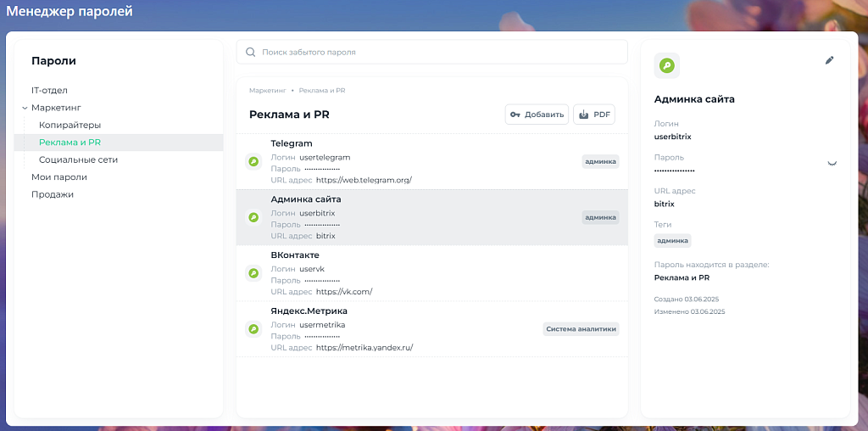This screenshot has width=868, height=431.
Task: Click the pencil edit icon for Админка сайта
Action: 829,60
